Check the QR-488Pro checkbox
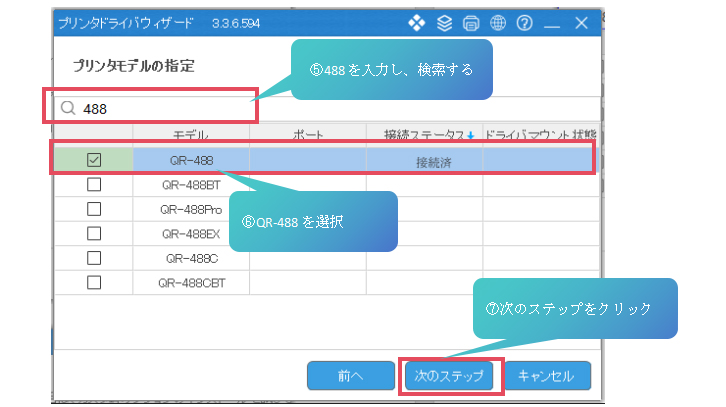Image resolution: width=726 pixels, height=407 pixels. [94, 209]
